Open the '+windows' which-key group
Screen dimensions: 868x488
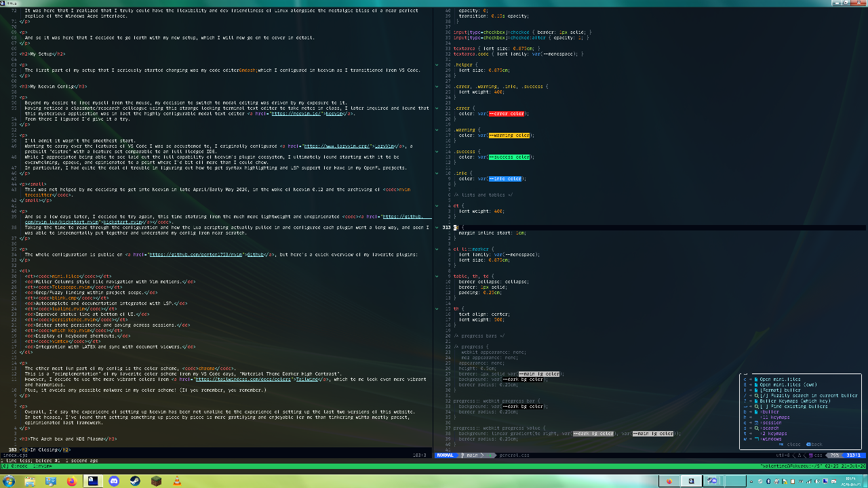pyautogui.click(x=771, y=439)
